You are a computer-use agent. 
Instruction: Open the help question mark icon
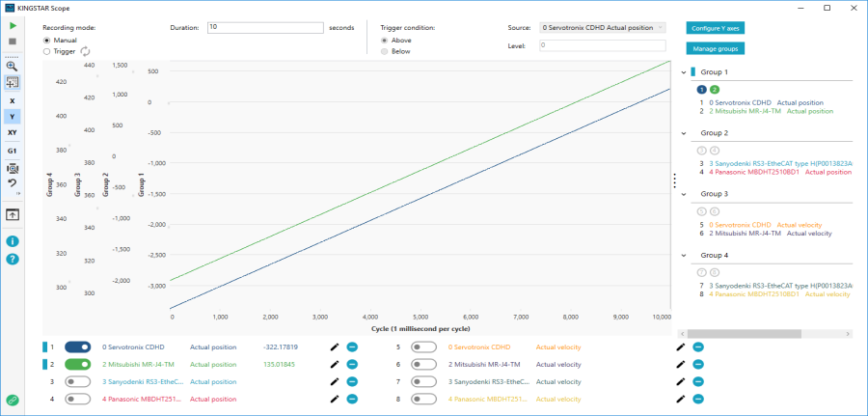pos(12,259)
